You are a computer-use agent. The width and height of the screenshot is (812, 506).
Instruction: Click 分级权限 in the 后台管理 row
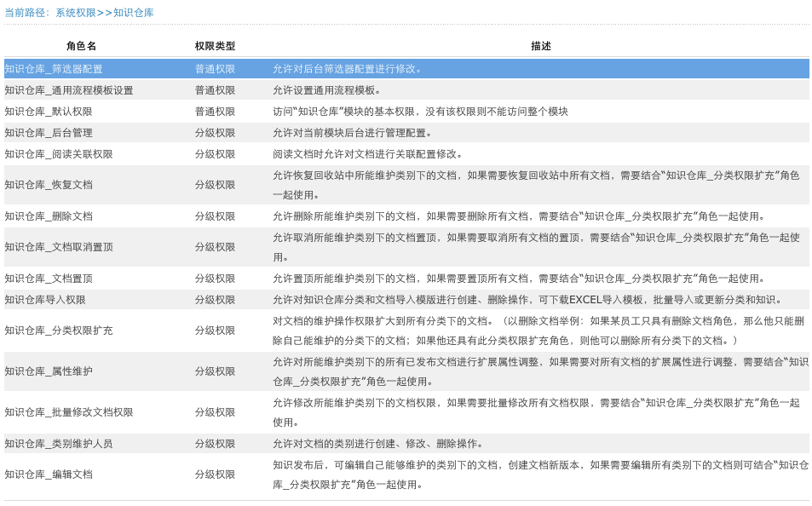(215, 133)
